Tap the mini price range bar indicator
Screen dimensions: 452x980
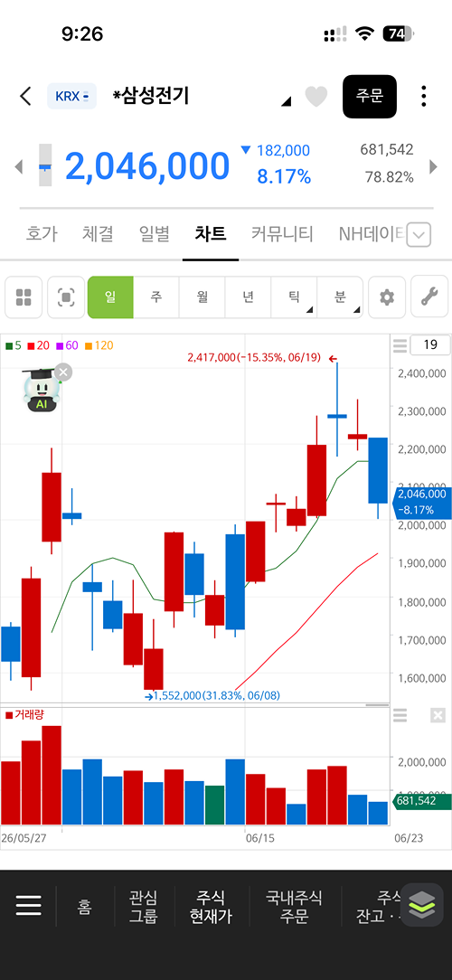coord(45,165)
